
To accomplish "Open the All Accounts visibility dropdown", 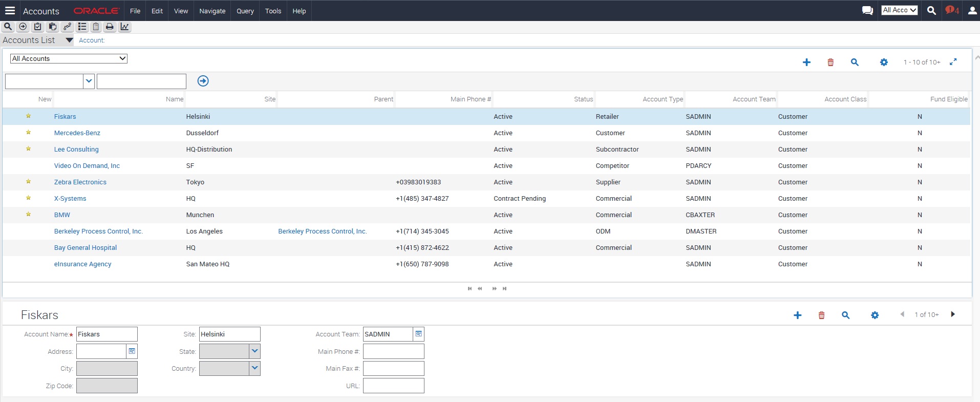I will 69,58.
